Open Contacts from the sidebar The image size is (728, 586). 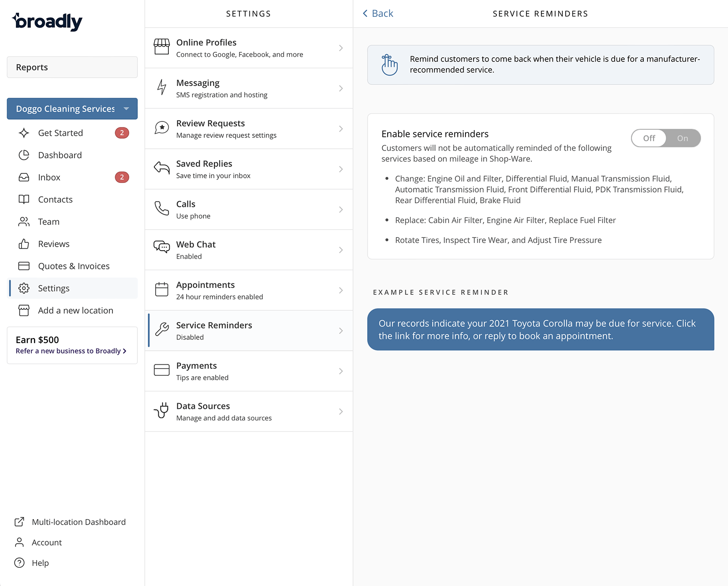pos(73,199)
